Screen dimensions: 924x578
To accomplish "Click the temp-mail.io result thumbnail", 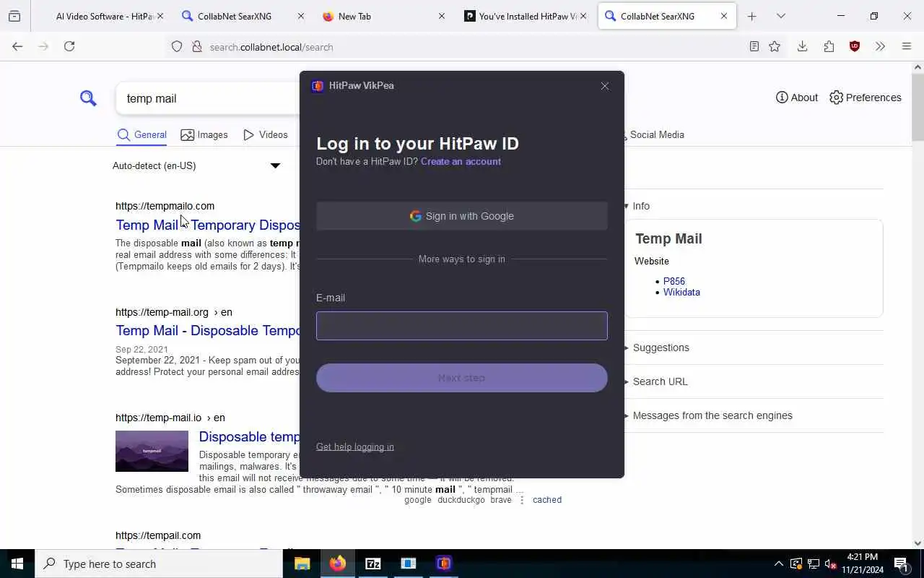I will pyautogui.click(x=152, y=451).
